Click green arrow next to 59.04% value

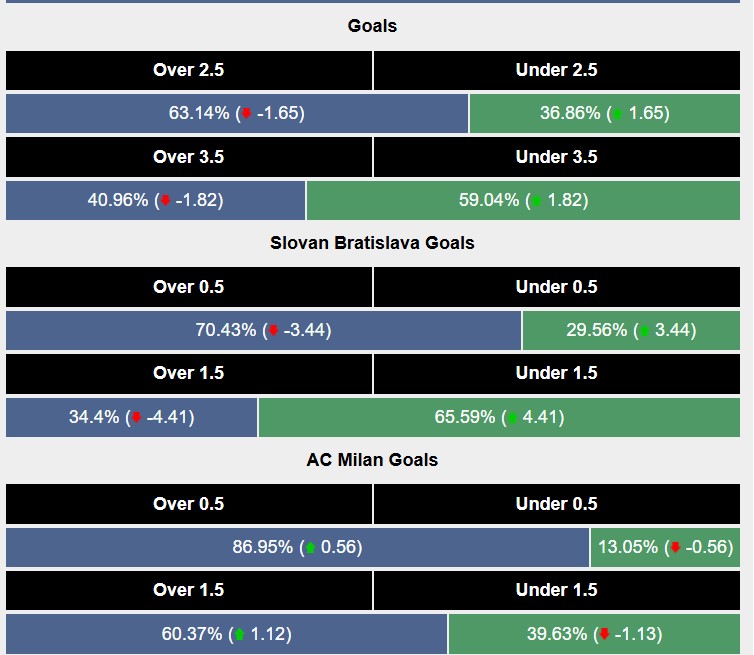click(536, 201)
